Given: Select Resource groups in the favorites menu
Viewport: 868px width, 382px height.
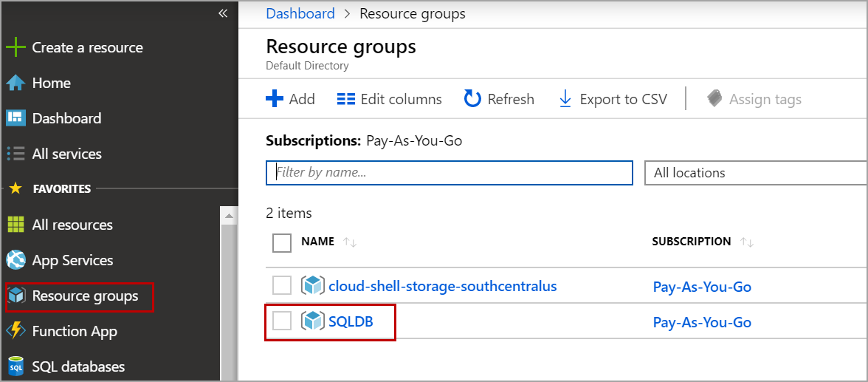Looking at the screenshot, I should pos(85,296).
